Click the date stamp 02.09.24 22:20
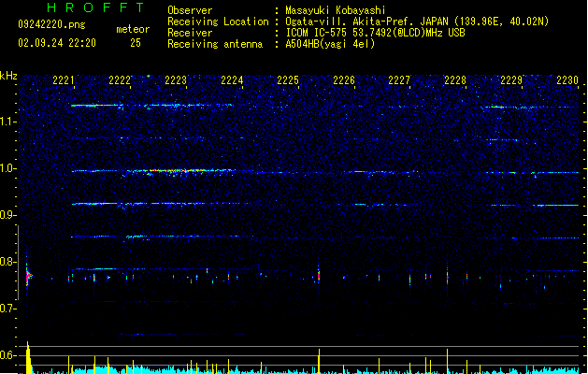588x374 pixels. click(57, 43)
